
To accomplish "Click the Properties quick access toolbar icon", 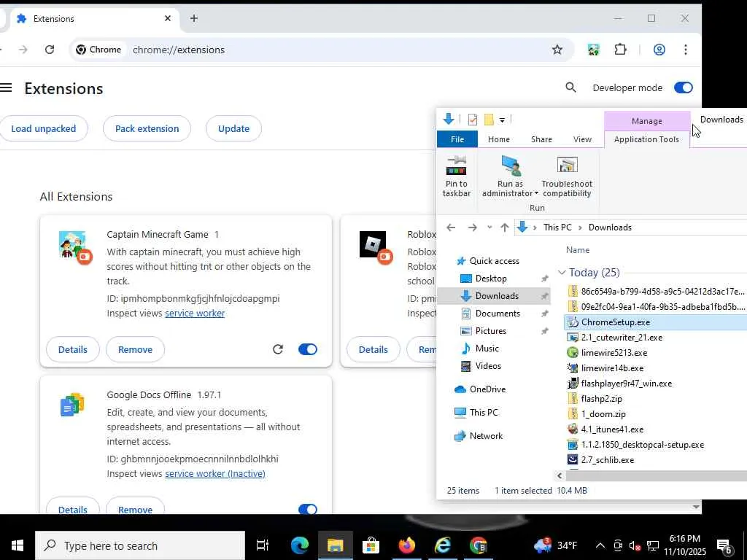I will (x=472, y=120).
